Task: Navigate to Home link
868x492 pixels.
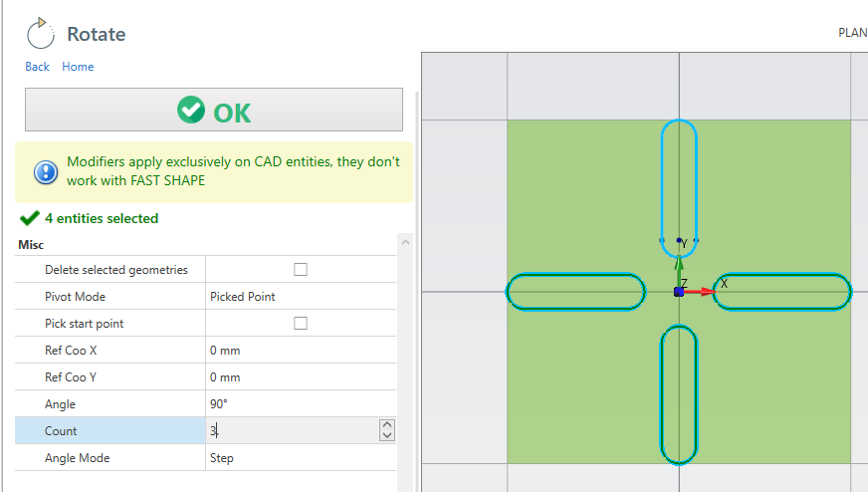Action: (78, 67)
